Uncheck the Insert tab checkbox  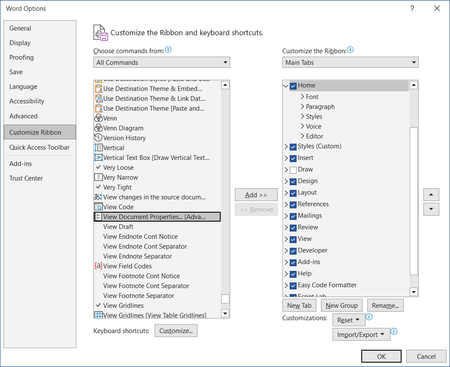point(293,158)
